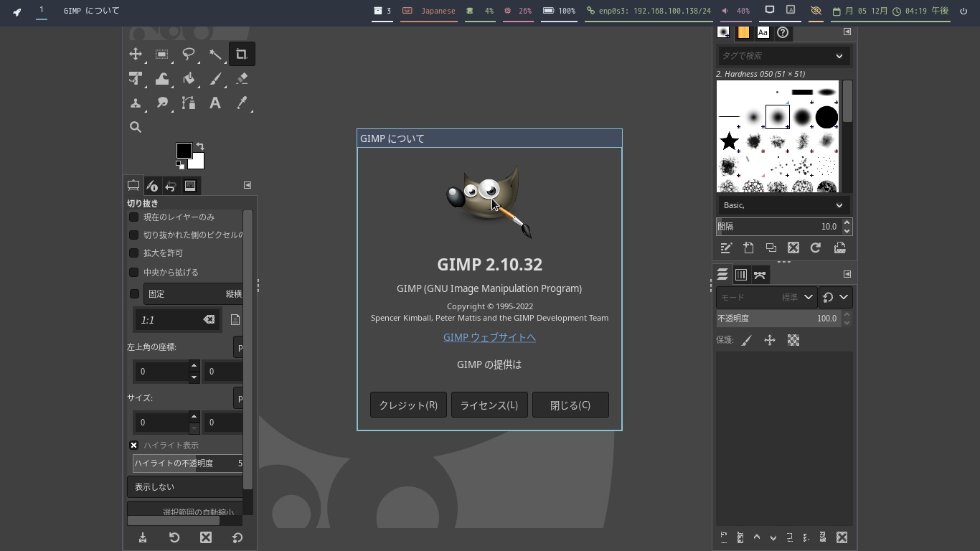Clear the 1:1 aspect ratio entry
Screen dimensions: 980x551
pos(209,319)
